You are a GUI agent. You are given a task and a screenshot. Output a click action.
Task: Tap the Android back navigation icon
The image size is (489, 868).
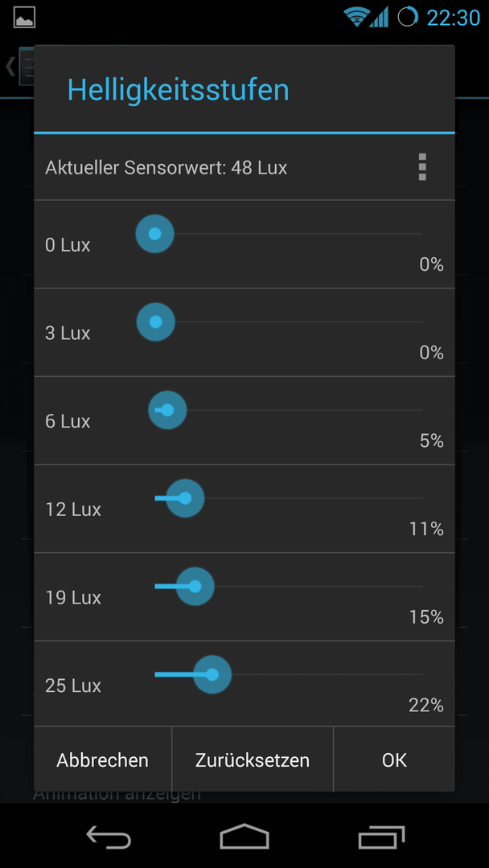tap(109, 836)
